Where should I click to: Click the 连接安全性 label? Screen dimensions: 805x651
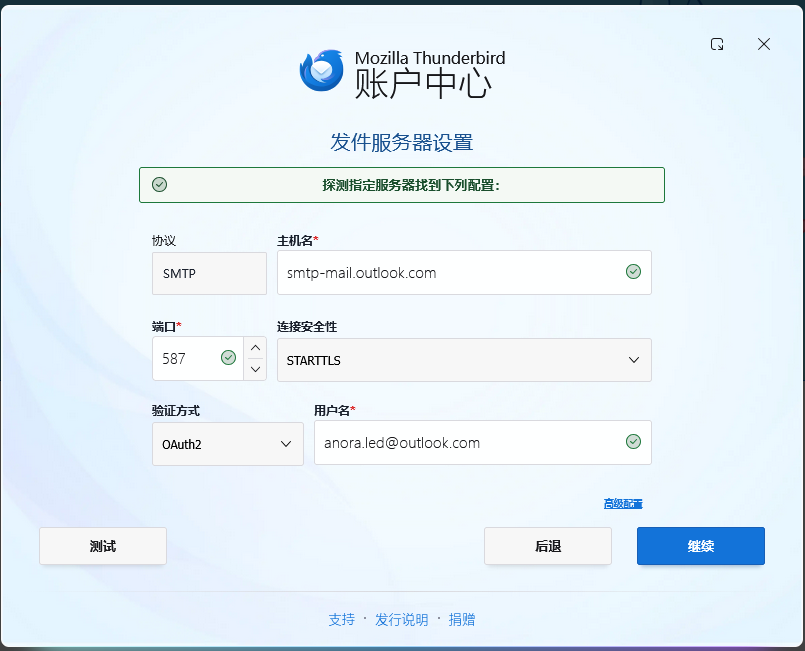307,327
